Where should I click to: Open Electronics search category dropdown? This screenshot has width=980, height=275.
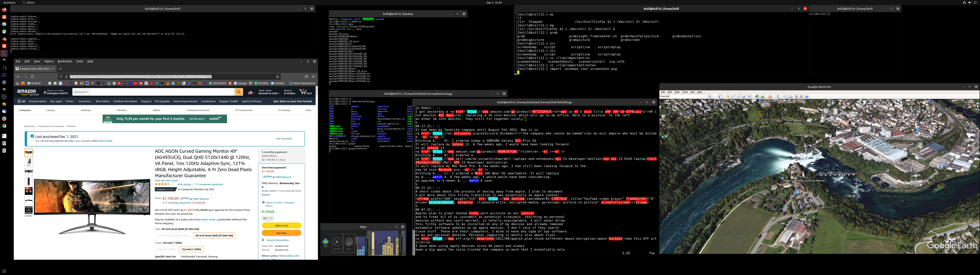point(81,92)
